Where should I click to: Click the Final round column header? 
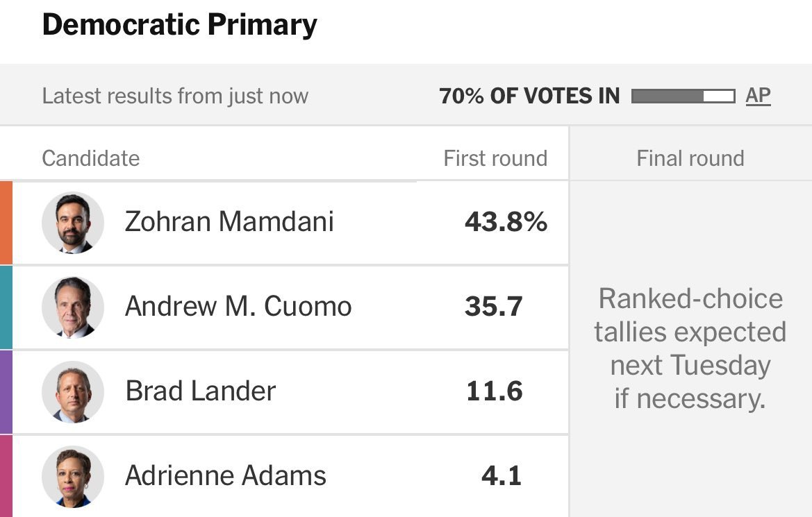[690, 158]
